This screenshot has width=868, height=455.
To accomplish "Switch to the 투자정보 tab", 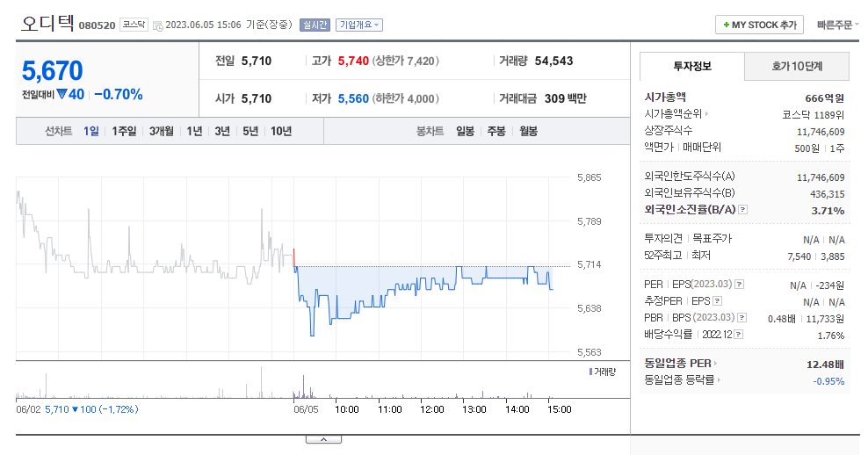I will point(692,67).
